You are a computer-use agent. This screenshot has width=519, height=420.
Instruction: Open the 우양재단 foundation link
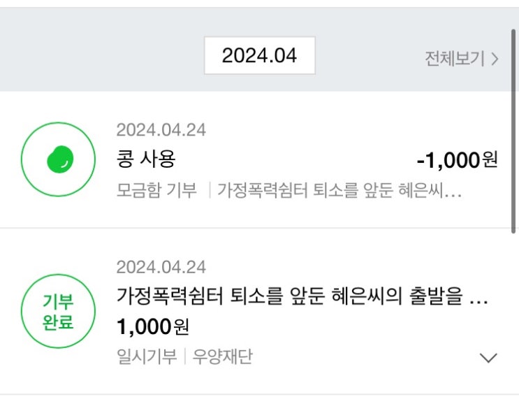click(221, 357)
